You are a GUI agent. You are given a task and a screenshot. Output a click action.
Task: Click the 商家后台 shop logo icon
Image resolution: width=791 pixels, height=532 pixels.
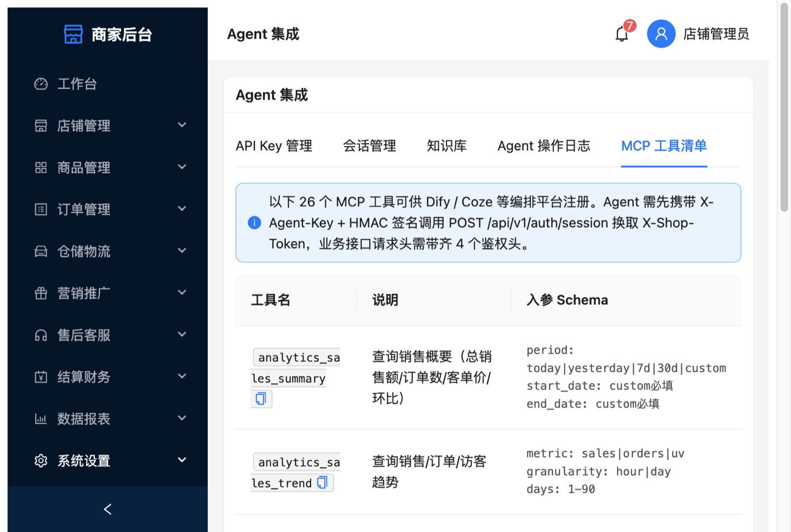pos(73,34)
